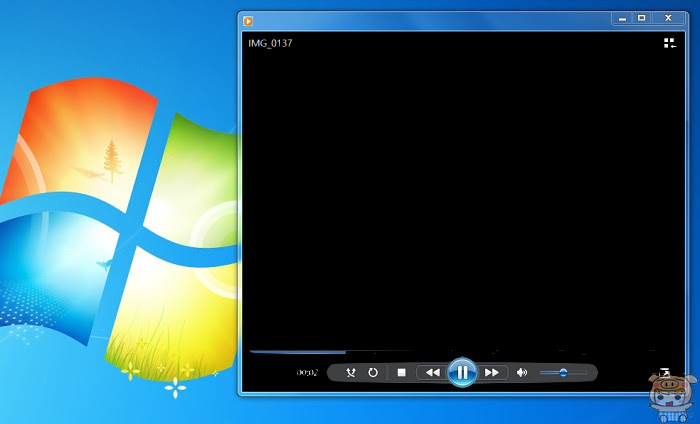Turn on shuffle playback
This screenshot has height=424, width=700.
point(351,372)
